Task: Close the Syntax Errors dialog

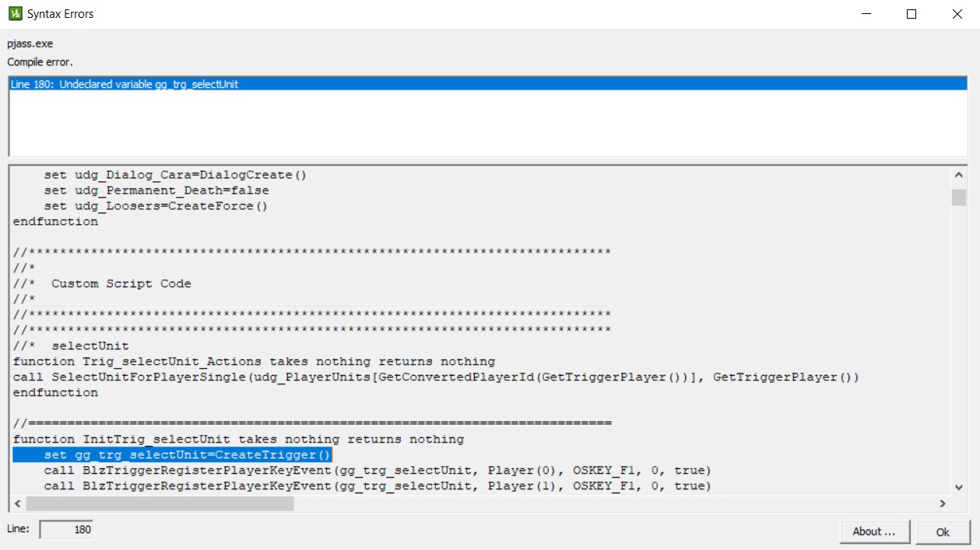Action: click(x=957, y=14)
